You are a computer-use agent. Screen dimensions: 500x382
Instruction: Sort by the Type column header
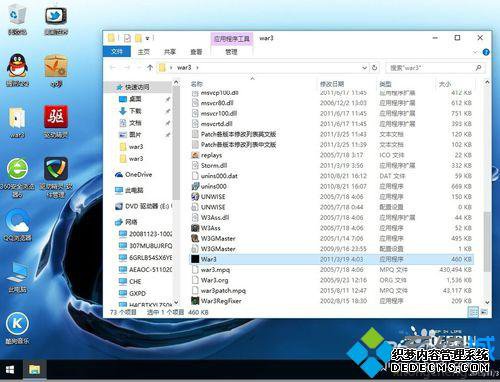pos(405,84)
